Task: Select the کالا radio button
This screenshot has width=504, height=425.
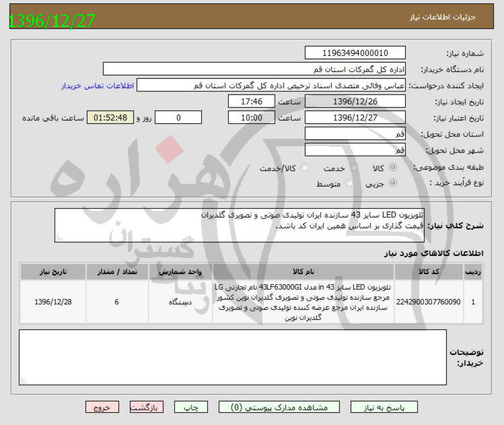Action: pos(393,167)
